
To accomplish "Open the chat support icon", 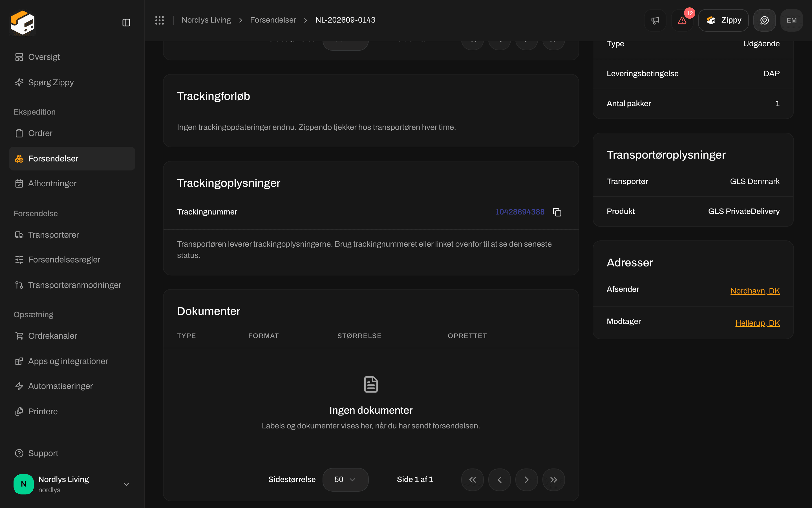I will [764, 20].
